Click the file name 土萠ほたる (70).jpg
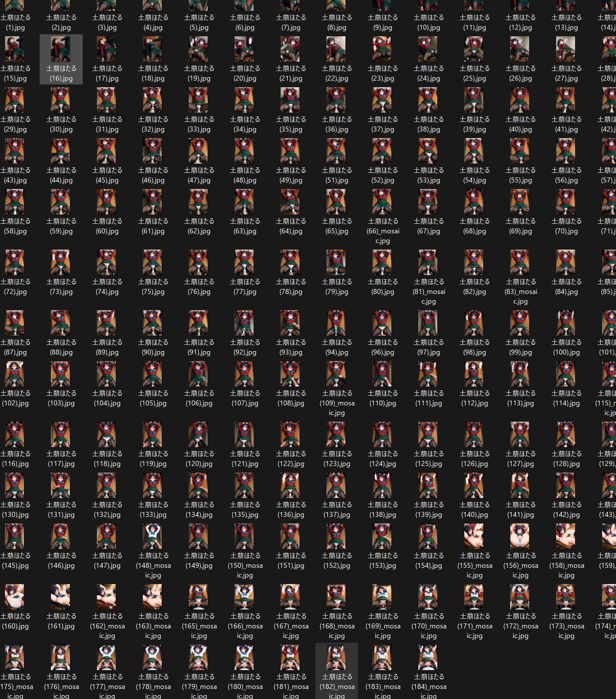This screenshot has width=616, height=699. point(566,226)
